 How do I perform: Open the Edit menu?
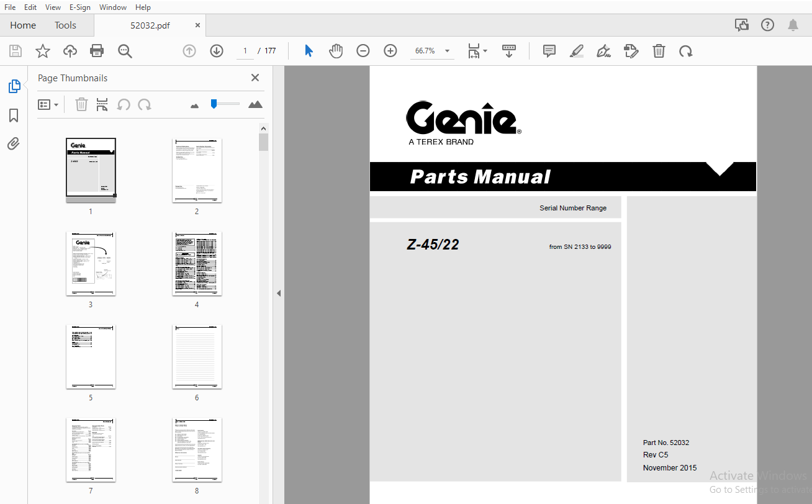(x=30, y=7)
